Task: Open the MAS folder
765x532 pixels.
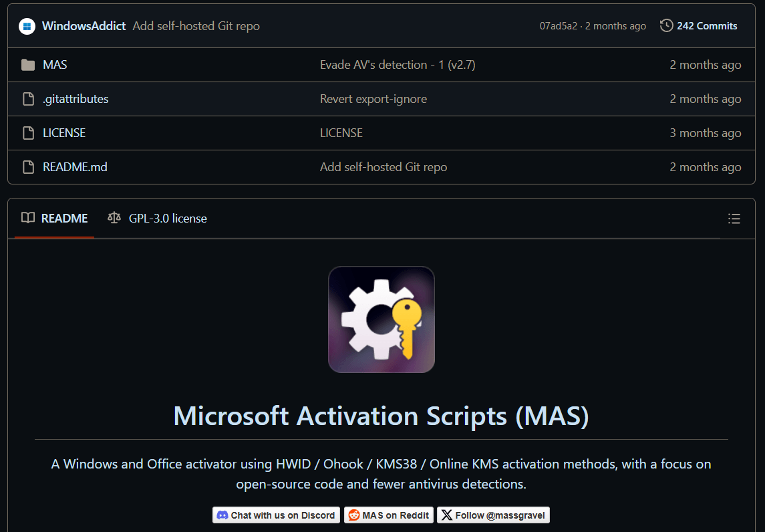Action: pos(55,65)
